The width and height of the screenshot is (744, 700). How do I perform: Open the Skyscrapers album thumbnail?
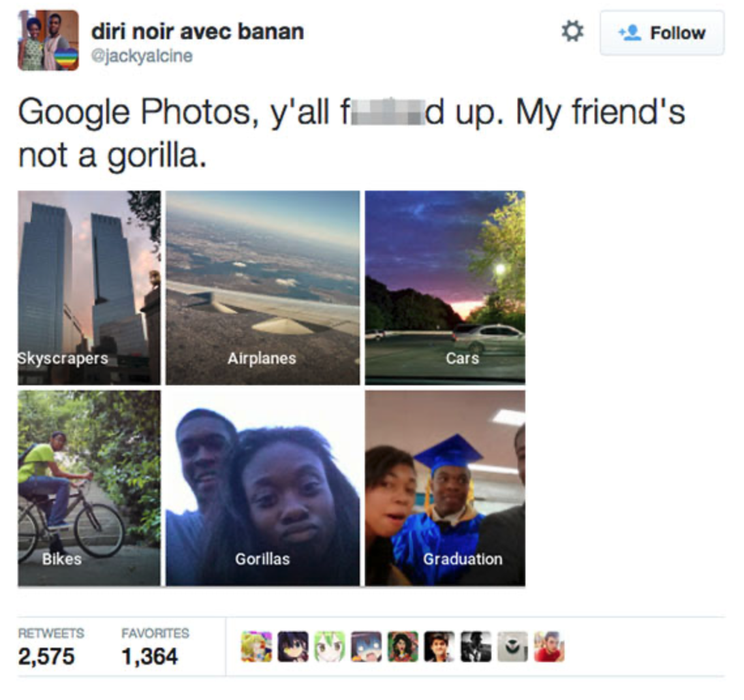pyautogui.click(x=89, y=288)
